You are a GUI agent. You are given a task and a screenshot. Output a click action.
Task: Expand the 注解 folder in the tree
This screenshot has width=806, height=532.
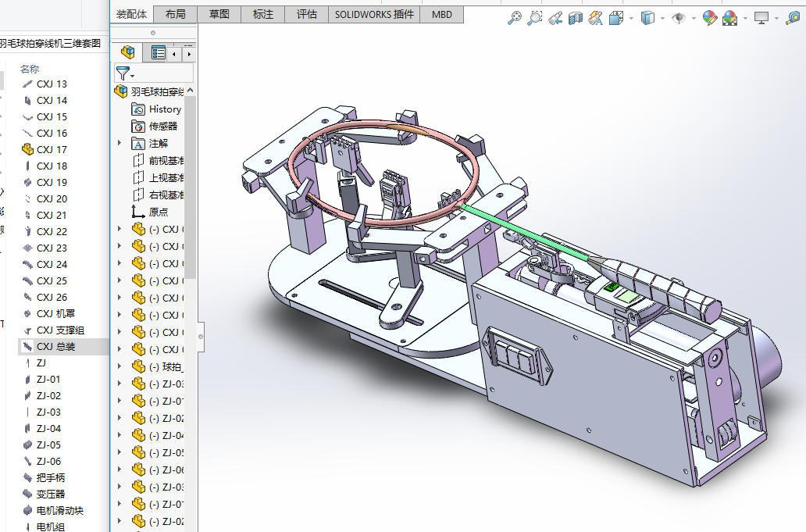coord(119,143)
